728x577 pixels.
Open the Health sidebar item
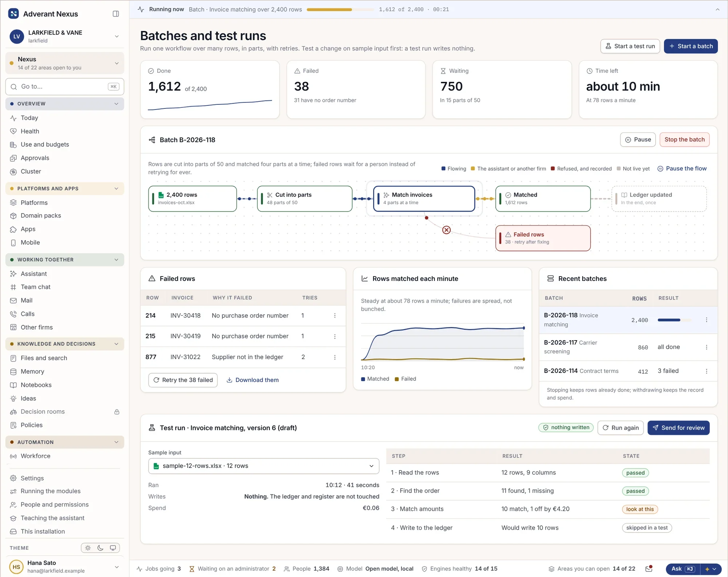[65, 131]
